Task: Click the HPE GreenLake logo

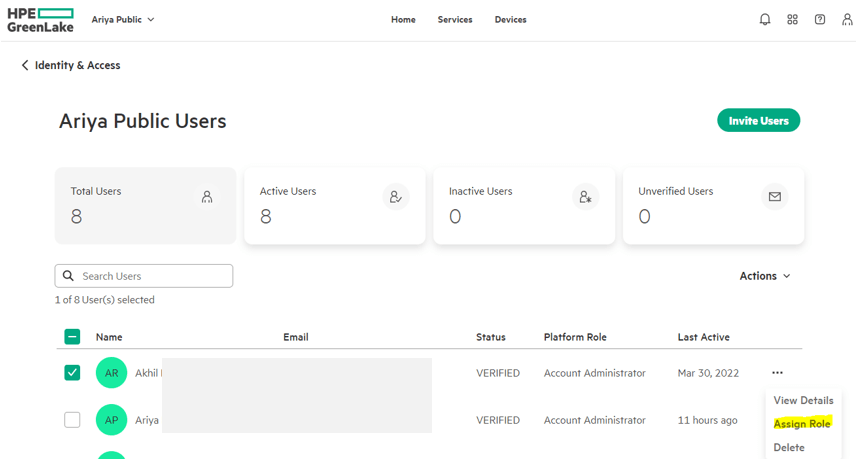Action: 40,19
